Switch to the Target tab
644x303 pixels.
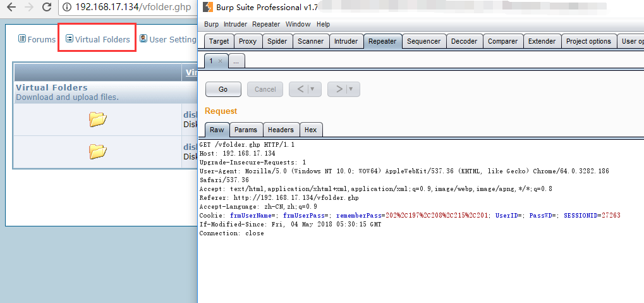(219, 41)
